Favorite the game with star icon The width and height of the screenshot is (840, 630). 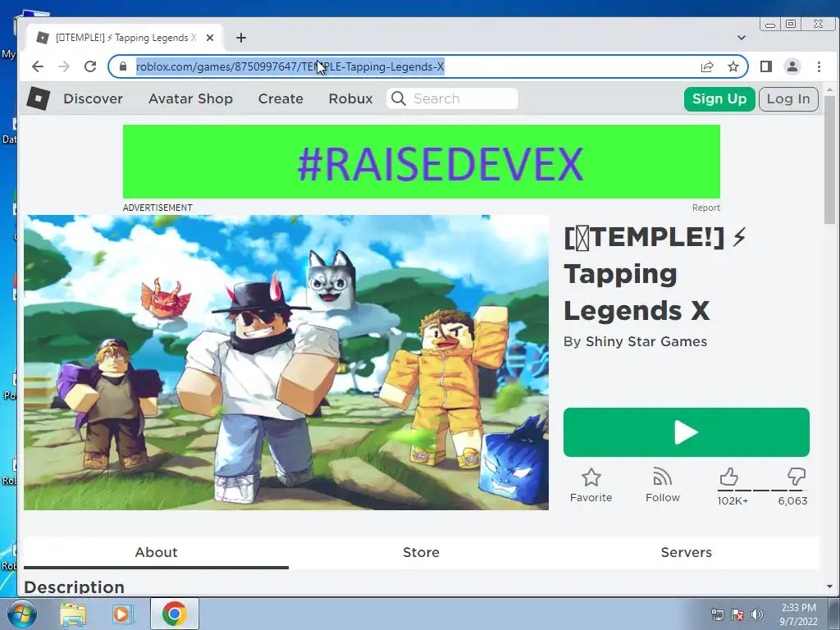tap(591, 486)
